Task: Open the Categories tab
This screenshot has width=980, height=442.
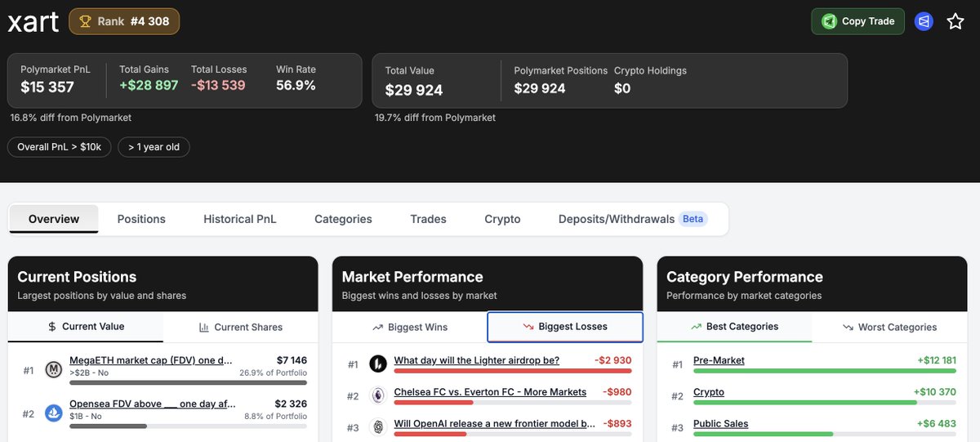Action: (343, 219)
